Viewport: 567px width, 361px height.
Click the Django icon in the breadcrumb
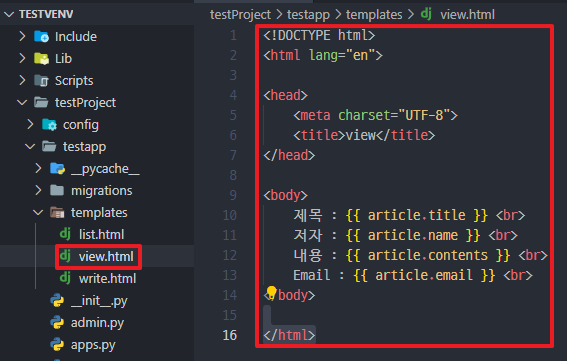click(x=426, y=14)
